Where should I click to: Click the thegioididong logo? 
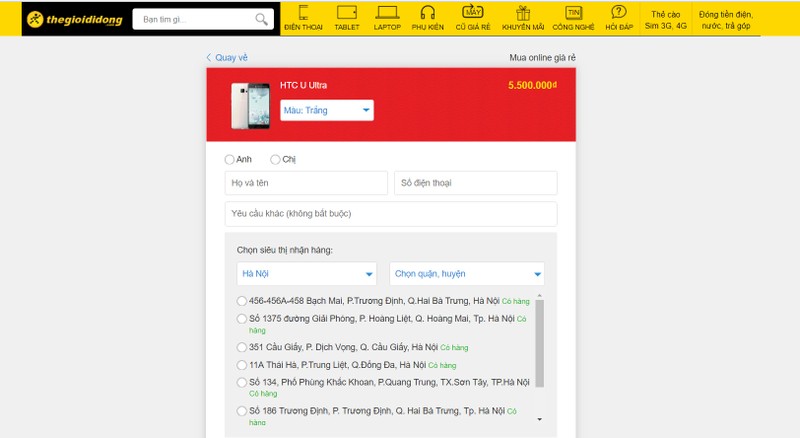73,19
